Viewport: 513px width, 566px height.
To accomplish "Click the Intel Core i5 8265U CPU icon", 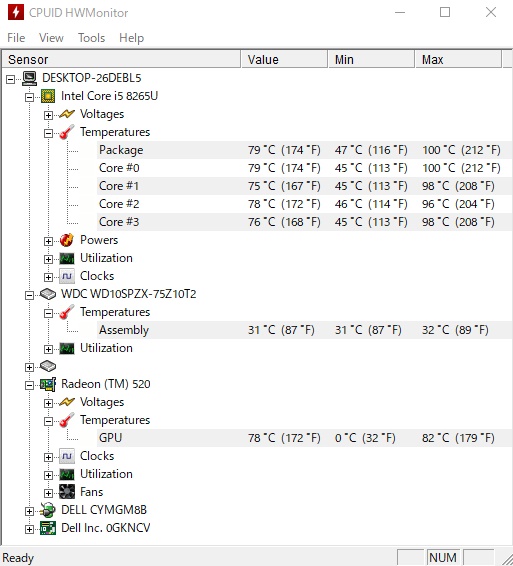I will (x=48, y=96).
